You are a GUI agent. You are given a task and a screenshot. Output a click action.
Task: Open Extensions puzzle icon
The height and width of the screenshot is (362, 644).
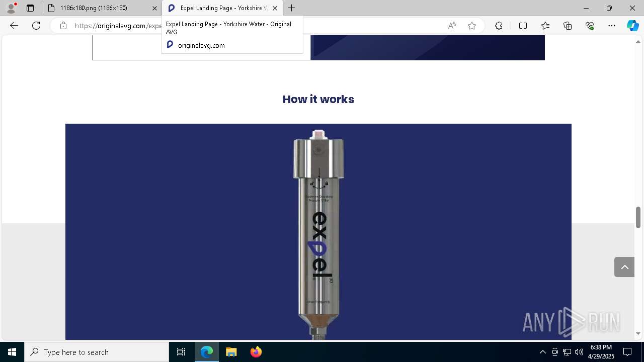point(499,26)
